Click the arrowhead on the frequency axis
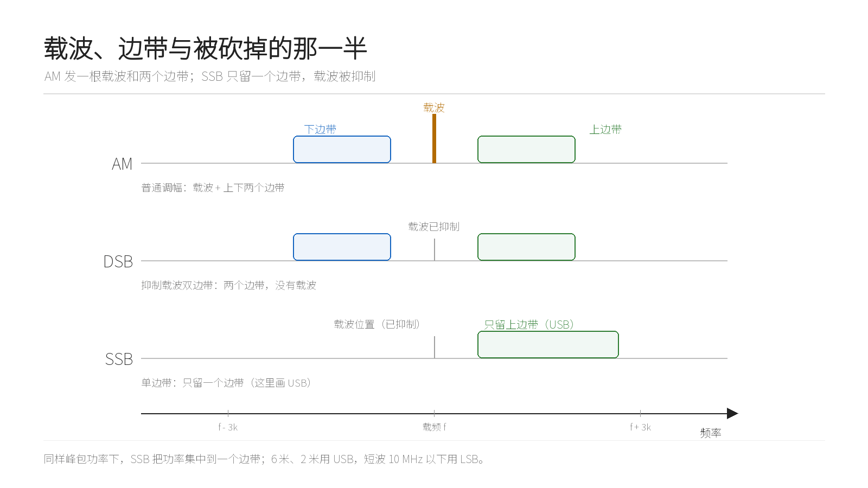The width and height of the screenshot is (868, 488). 732,414
